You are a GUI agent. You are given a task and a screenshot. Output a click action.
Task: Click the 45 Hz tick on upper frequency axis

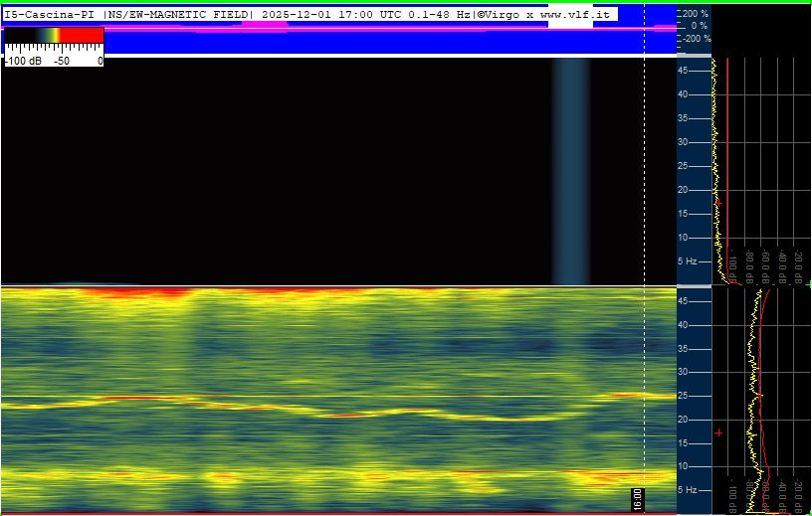[x=684, y=71]
